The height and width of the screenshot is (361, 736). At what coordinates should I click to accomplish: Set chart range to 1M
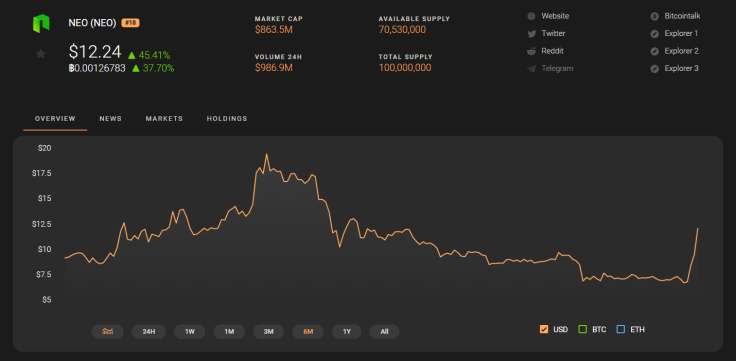click(229, 331)
